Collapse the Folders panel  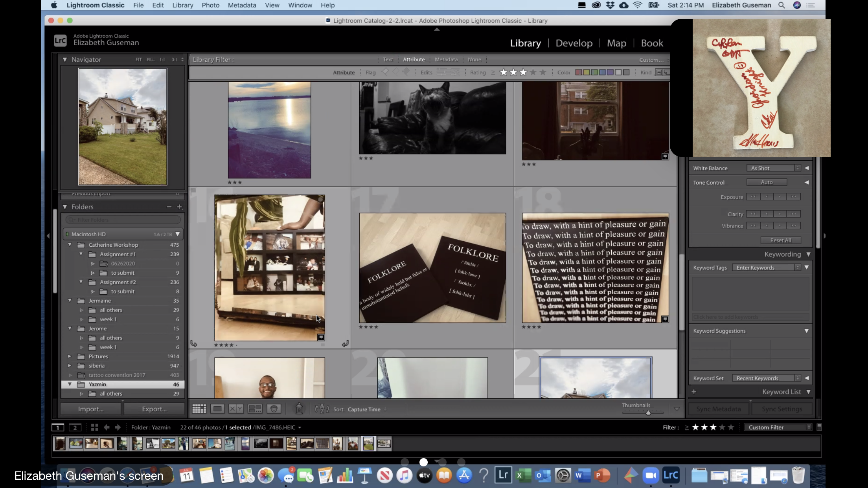65,207
